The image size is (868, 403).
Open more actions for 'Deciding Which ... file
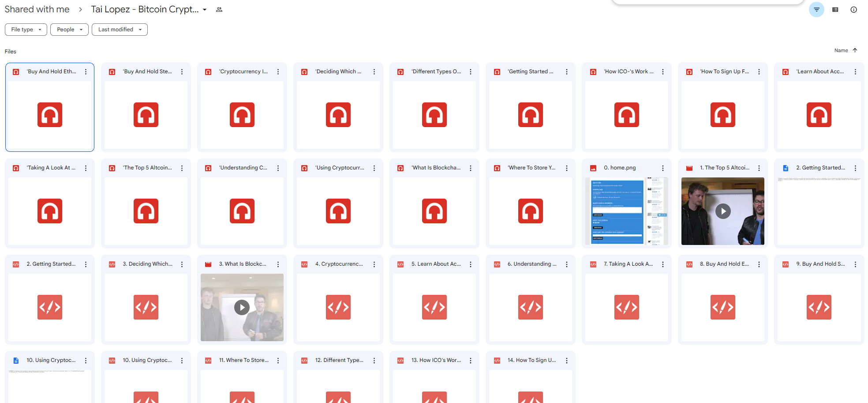click(374, 72)
